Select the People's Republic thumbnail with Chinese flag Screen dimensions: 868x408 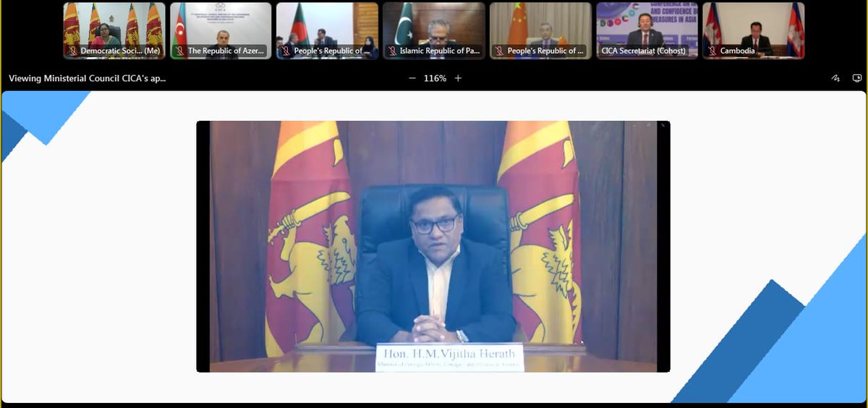540,30
